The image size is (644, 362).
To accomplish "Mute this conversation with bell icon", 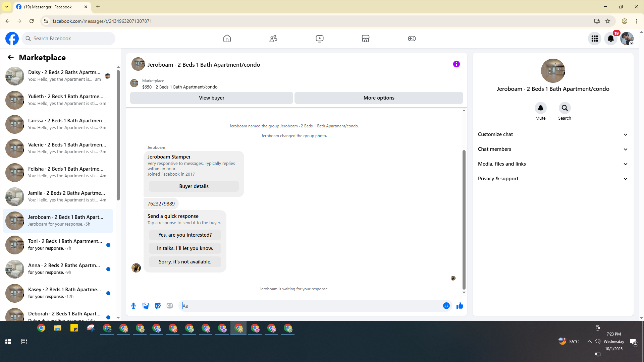I will pyautogui.click(x=541, y=108).
